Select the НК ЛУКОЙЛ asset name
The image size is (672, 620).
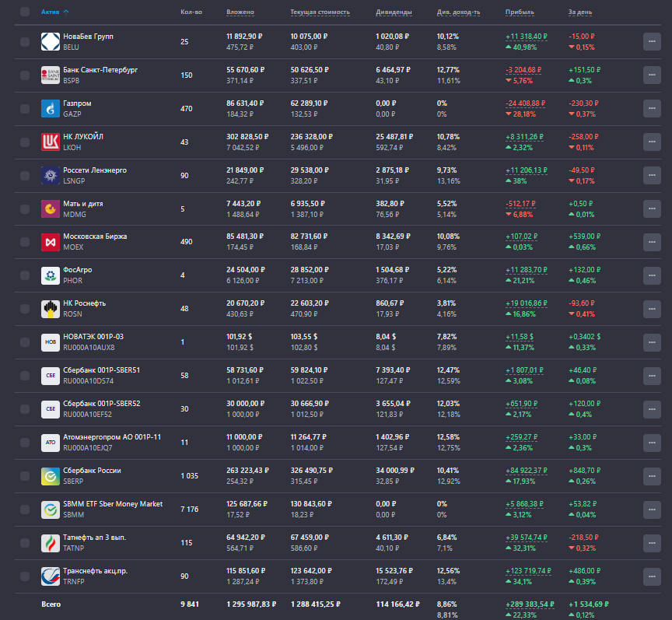click(x=83, y=137)
